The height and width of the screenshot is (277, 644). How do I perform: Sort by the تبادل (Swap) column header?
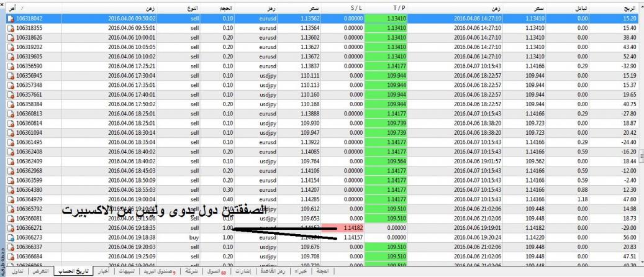[567, 8]
